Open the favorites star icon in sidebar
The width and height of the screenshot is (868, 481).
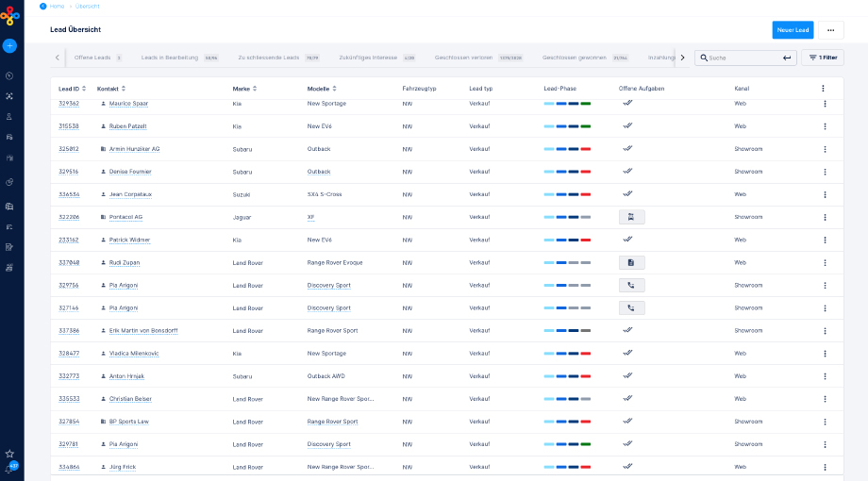9,454
